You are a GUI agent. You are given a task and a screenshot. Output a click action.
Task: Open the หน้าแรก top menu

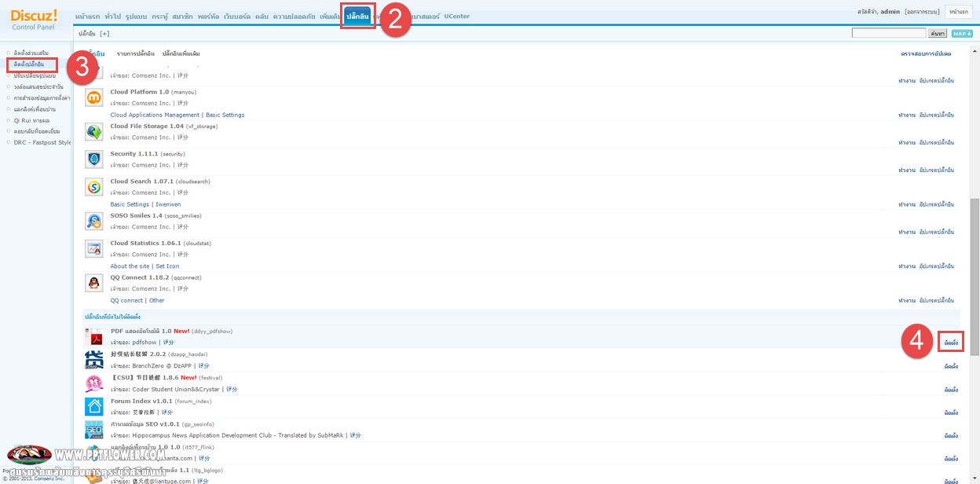tap(86, 16)
